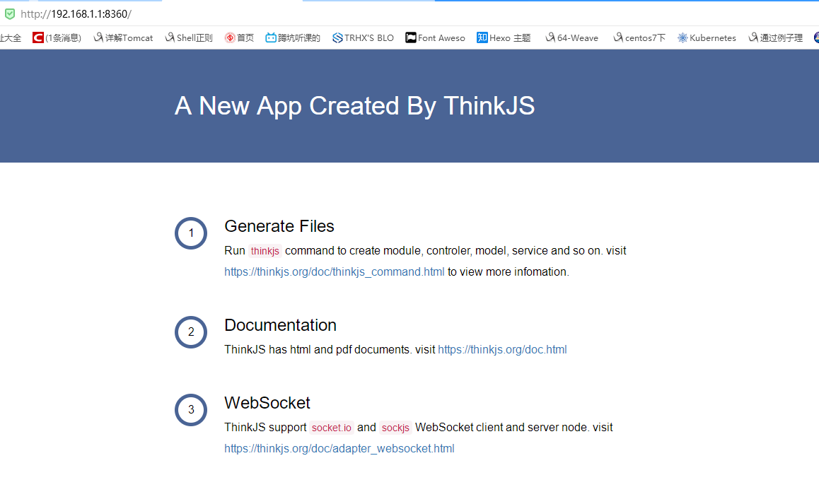Open the 详解Tomcat bookmark

(123, 38)
